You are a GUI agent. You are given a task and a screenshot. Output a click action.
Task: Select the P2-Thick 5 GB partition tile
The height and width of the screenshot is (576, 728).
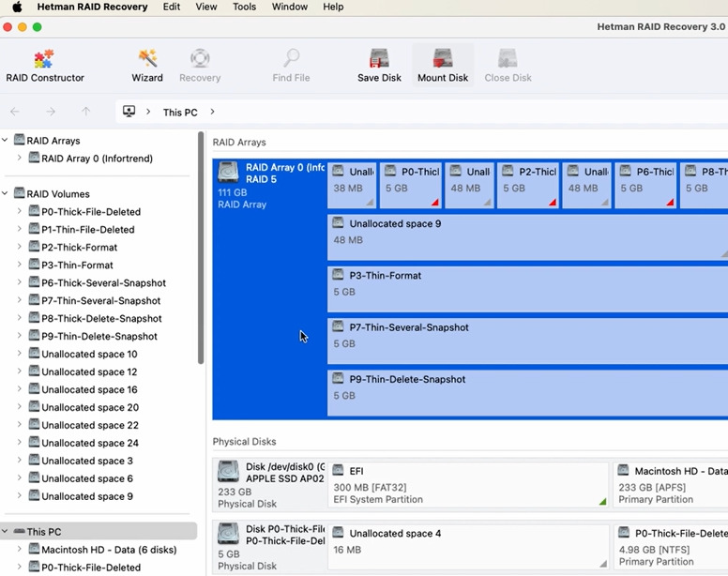coord(528,185)
